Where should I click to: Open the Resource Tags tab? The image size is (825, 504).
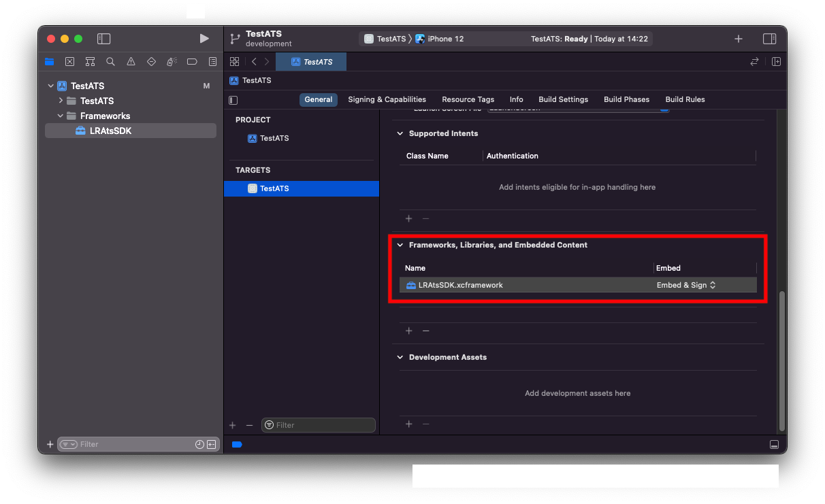pyautogui.click(x=468, y=99)
